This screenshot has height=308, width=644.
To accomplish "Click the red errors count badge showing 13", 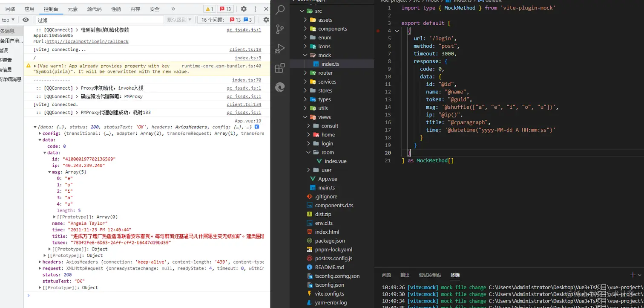I will (225, 9).
